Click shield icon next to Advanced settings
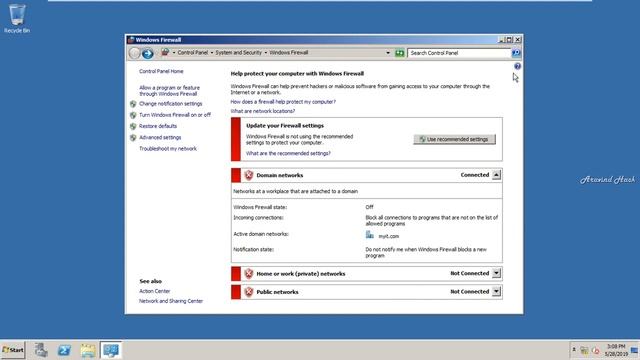This screenshot has width=640, height=360. 133,138
